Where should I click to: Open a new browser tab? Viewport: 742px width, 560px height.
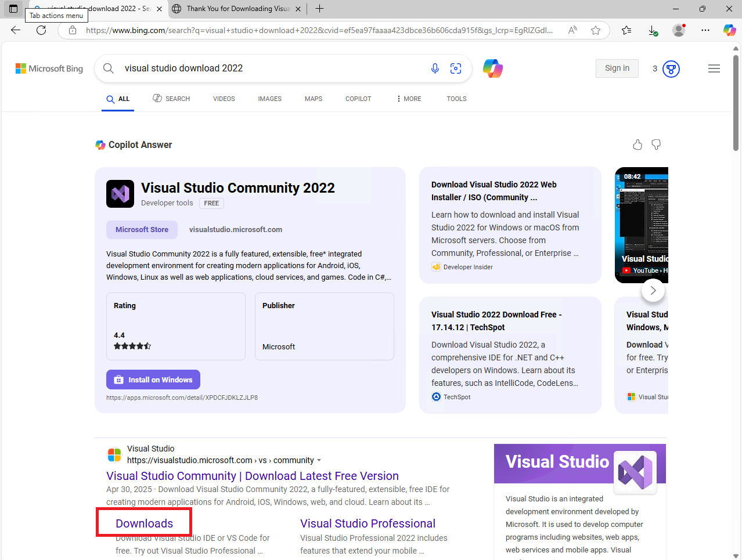point(319,9)
